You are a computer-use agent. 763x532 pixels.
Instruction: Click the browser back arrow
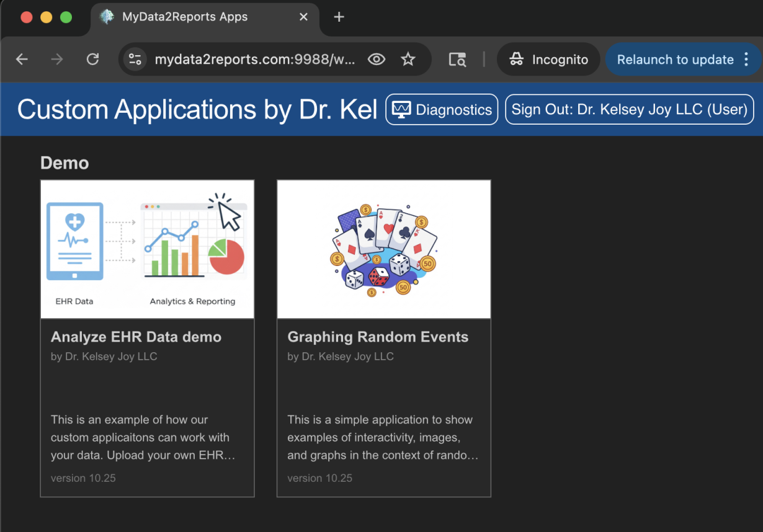(22, 60)
